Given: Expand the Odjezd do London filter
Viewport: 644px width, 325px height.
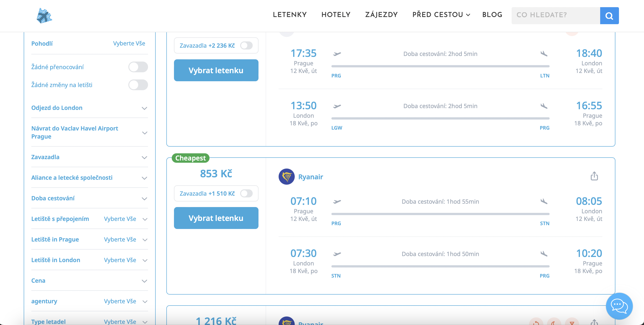Looking at the screenshot, I should (144, 108).
